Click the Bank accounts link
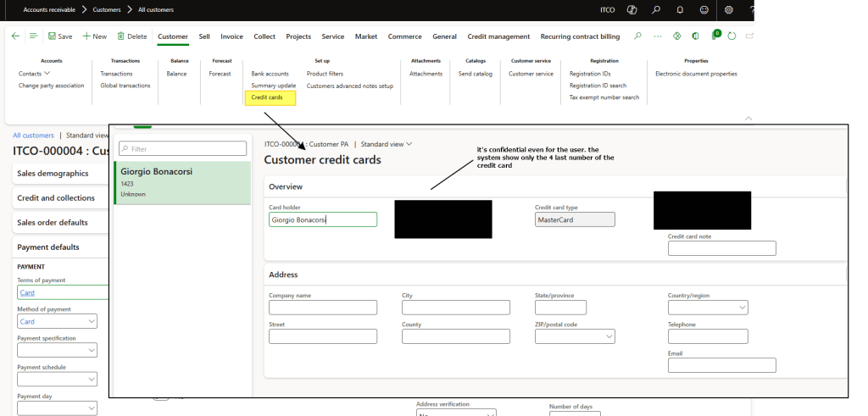The width and height of the screenshot is (868, 416). coord(270,74)
